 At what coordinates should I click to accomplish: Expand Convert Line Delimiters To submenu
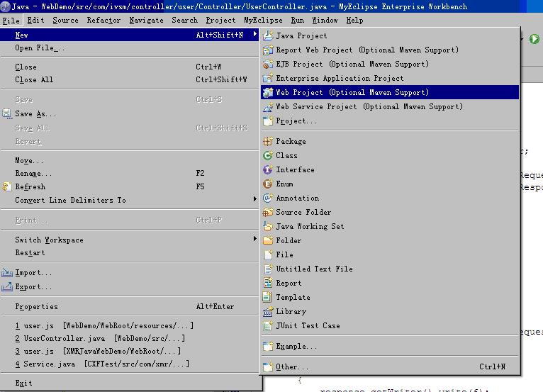255,198
